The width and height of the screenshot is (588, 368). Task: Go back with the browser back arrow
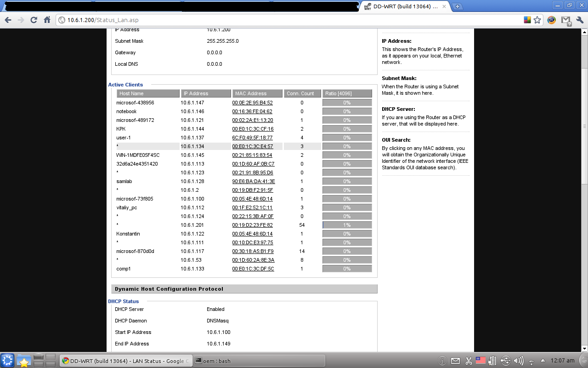coord(8,20)
